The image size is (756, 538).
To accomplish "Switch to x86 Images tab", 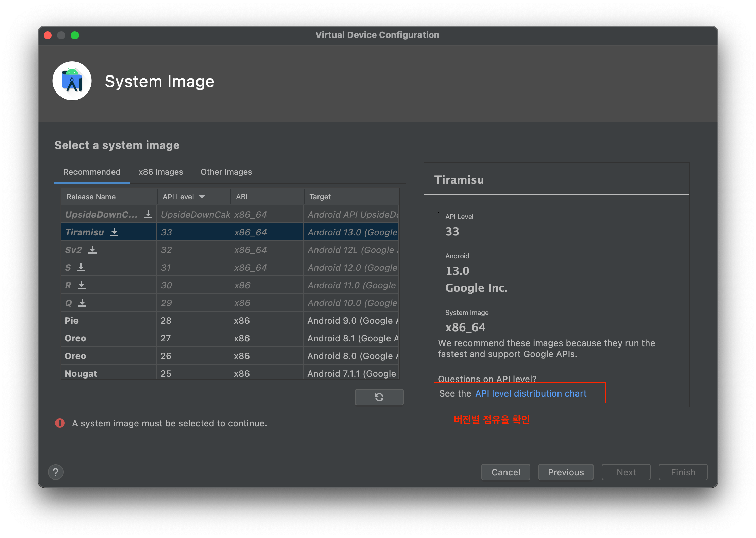I will [x=160, y=172].
